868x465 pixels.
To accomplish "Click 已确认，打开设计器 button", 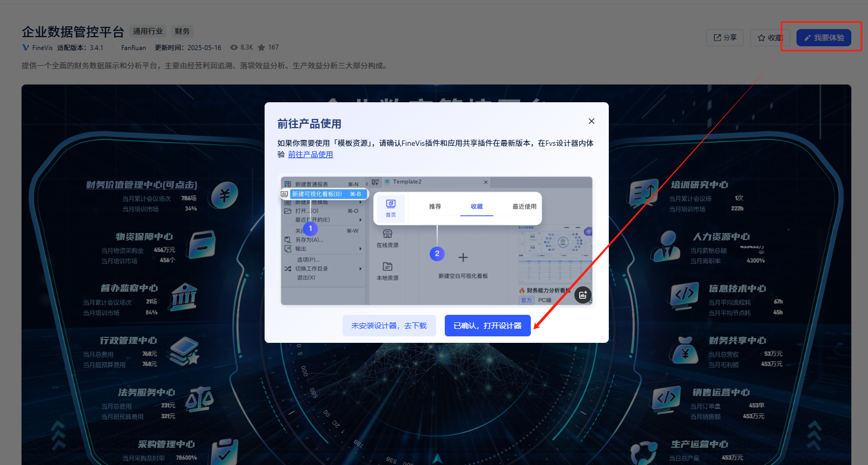I will tap(487, 326).
